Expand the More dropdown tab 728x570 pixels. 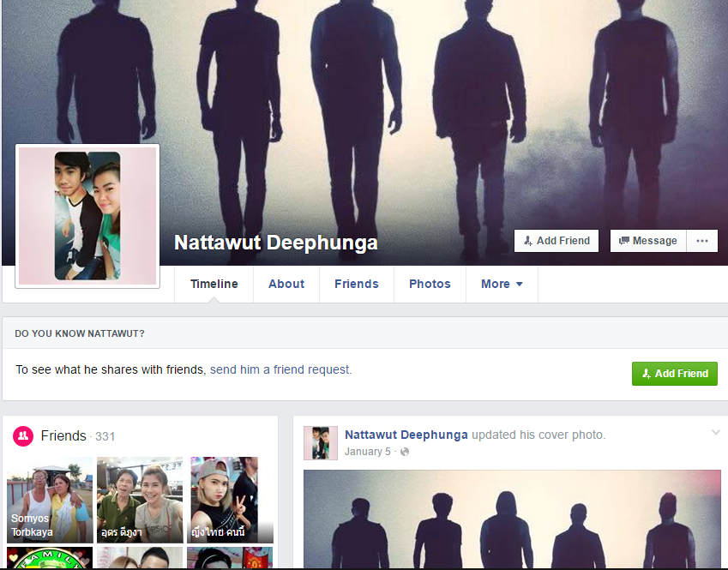click(x=502, y=284)
